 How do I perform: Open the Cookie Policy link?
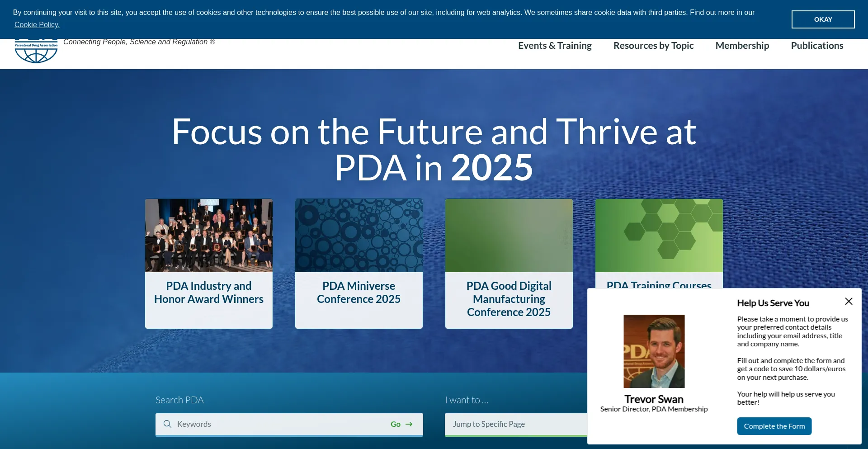pyautogui.click(x=37, y=25)
